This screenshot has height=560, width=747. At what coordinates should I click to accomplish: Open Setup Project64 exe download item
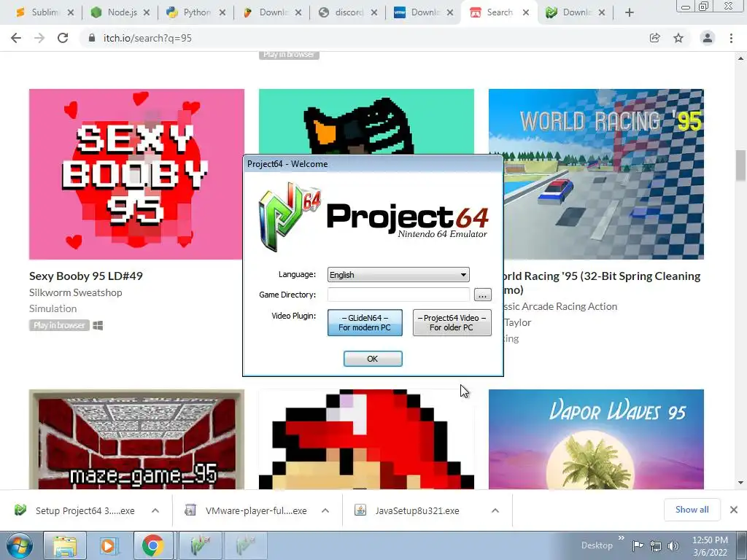(x=85, y=510)
